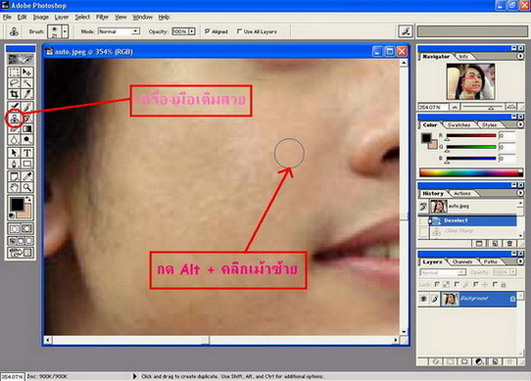Switch to the Channels tab
Image resolution: width=531 pixels, height=381 pixels.
click(462, 262)
